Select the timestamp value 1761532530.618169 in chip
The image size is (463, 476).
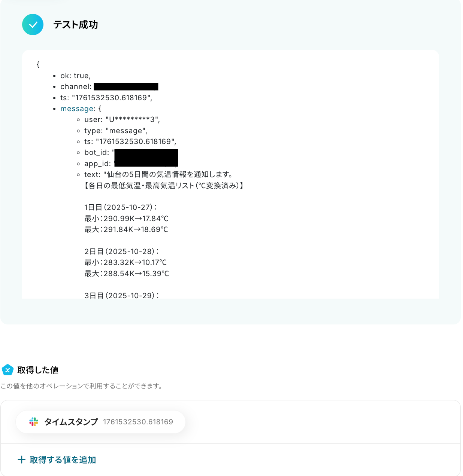138,422
